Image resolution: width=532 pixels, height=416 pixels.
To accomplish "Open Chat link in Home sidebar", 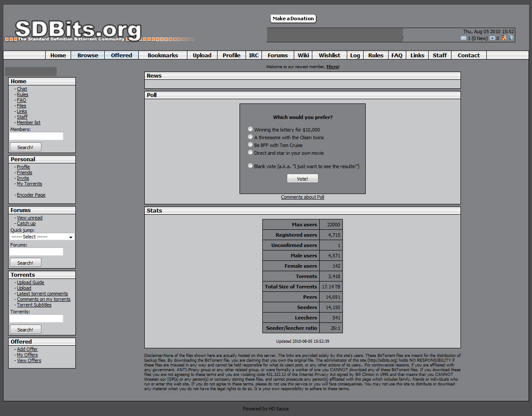I will coord(22,89).
